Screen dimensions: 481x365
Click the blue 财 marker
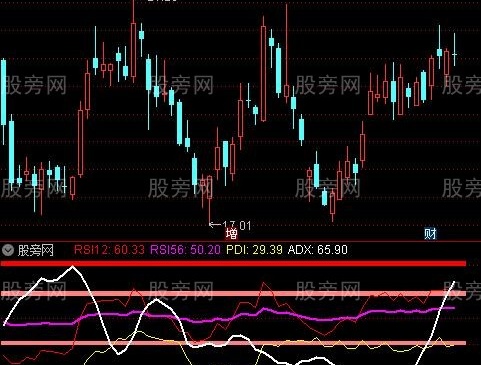click(x=430, y=234)
